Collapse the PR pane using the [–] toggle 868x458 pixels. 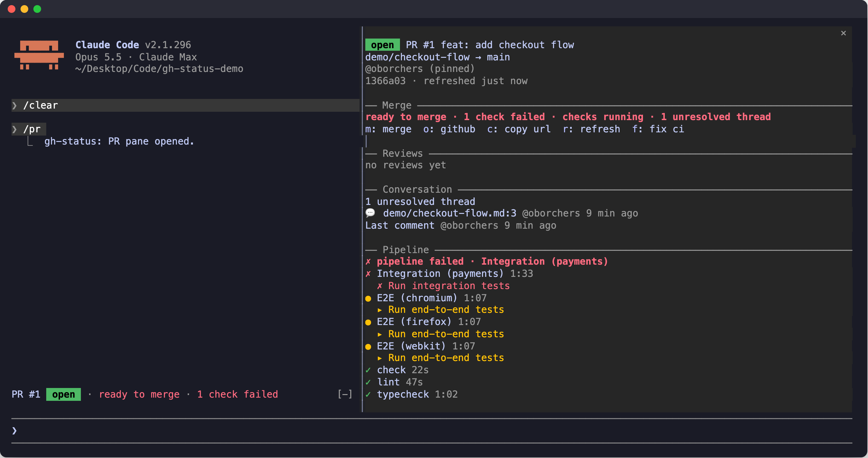coord(345,394)
